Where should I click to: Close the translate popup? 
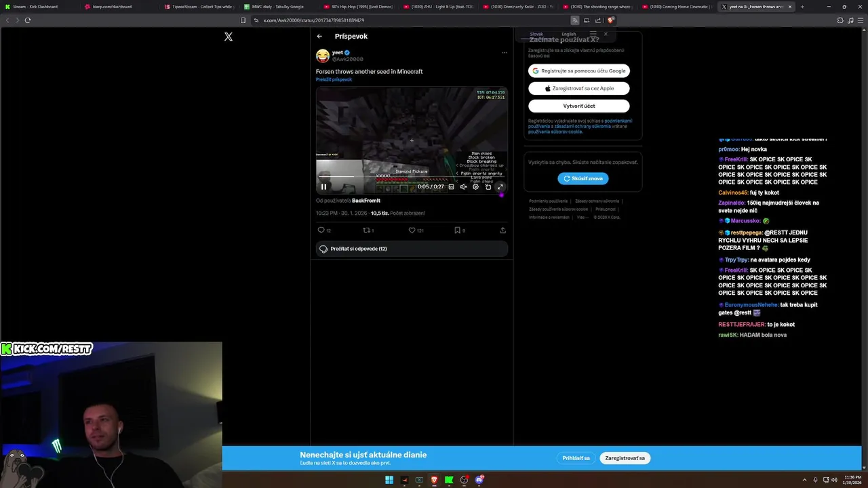pos(606,34)
